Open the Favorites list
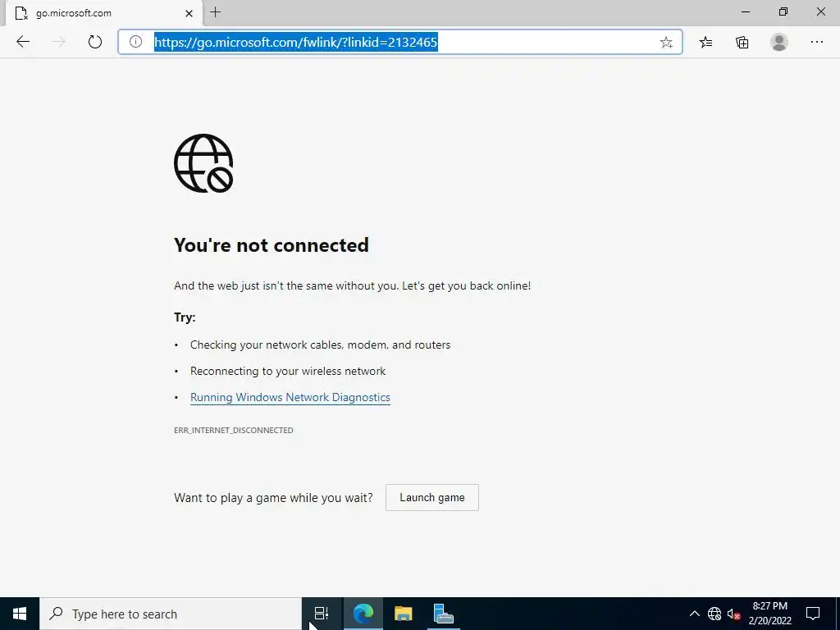840x630 pixels. point(705,42)
